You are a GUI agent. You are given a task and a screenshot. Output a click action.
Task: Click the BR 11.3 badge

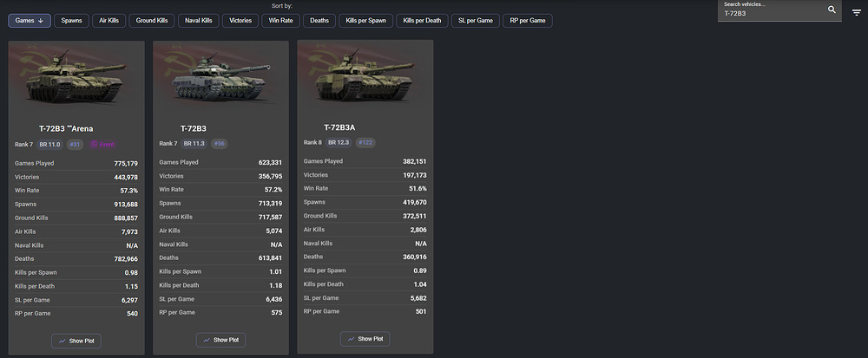coord(194,143)
